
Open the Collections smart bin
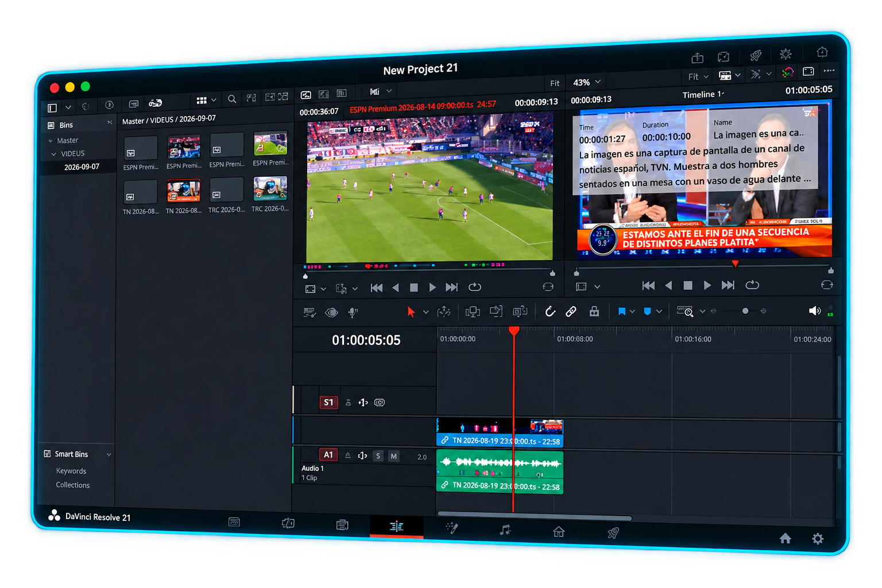point(73,485)
